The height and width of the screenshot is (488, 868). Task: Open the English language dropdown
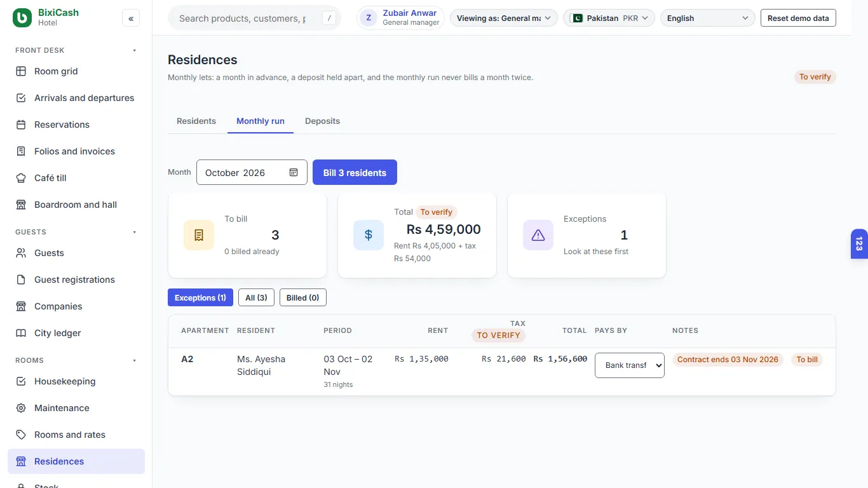point(708,18)
